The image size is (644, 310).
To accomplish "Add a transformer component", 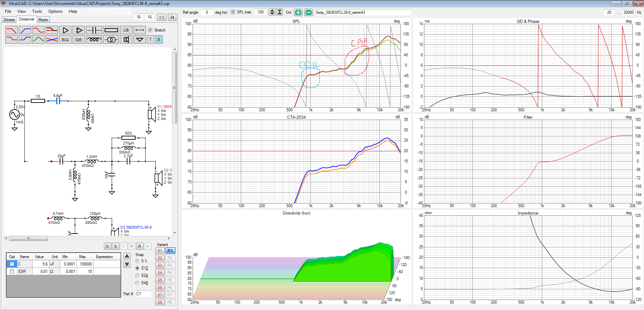I will point(111,40).
